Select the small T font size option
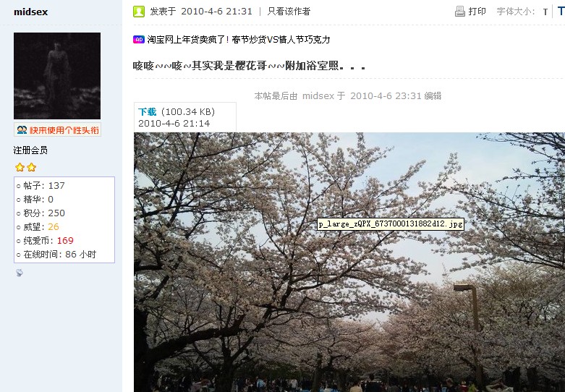 (x=545, y=12)
